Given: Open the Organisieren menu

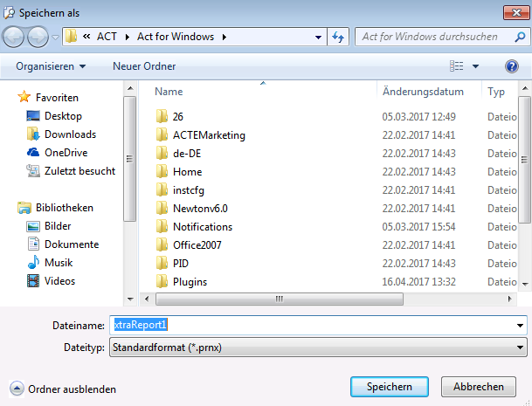Looking at the screenshot, I should tap(51, 66).
